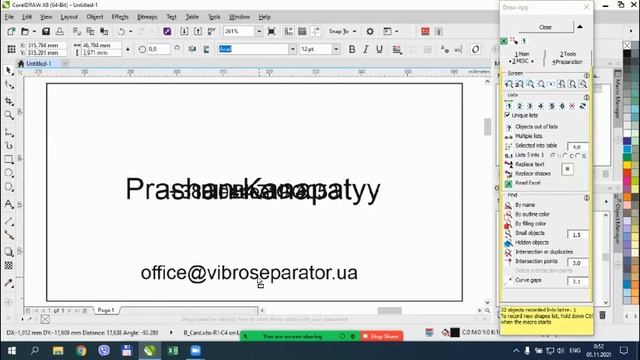Create a new document from the toolbar
This screenshot has width=640, height=360.
click(x=11, y=31)
